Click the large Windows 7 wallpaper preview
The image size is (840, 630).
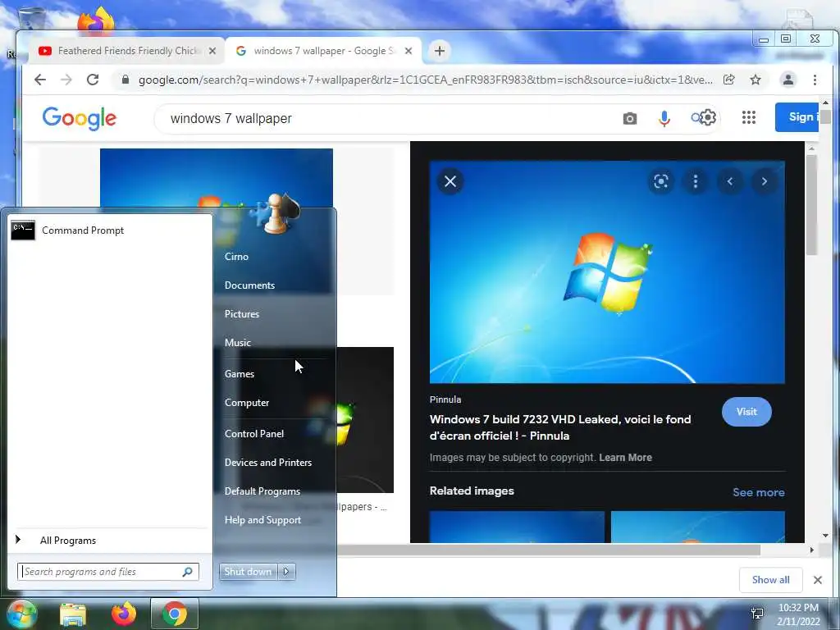(607, 272)
